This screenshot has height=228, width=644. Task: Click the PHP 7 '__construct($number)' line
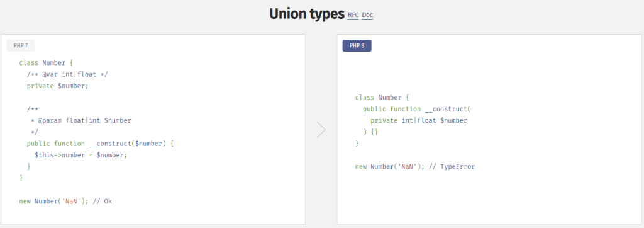[101, 144]
